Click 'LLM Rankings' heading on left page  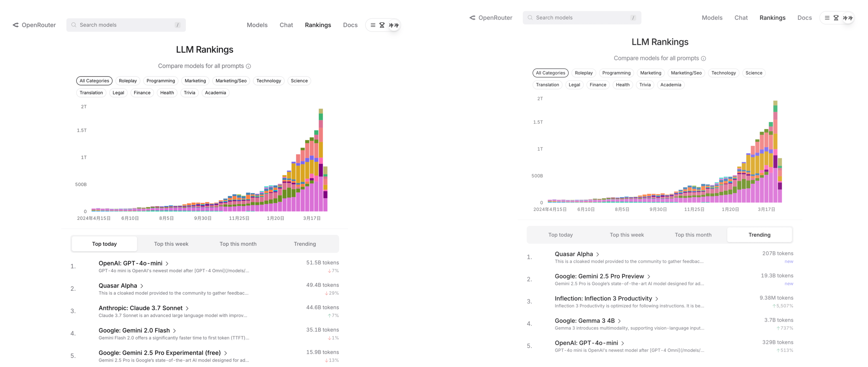(204, 49)
